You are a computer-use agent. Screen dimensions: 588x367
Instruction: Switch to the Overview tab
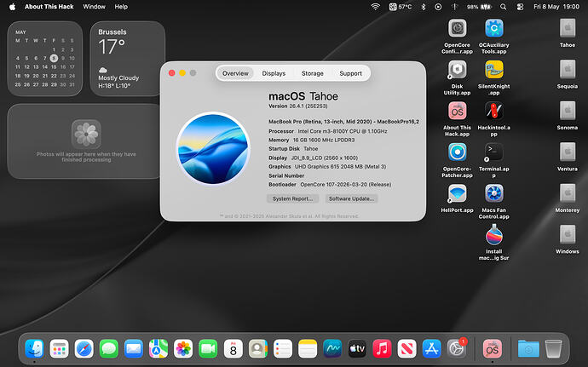click(235, 73)
